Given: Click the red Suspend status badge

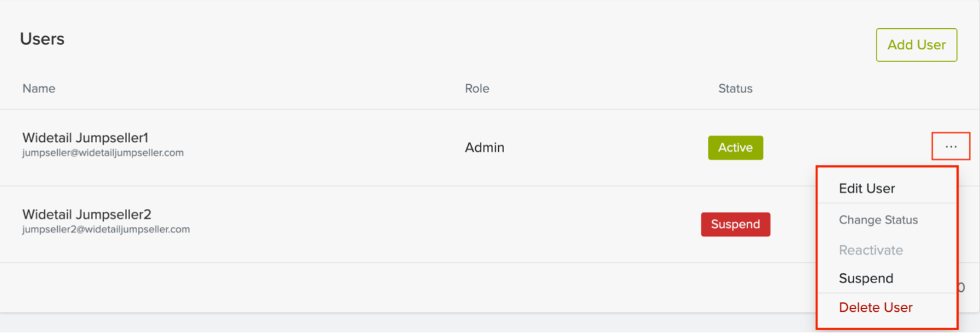Looking at the screenshot, I should [735, 224].
